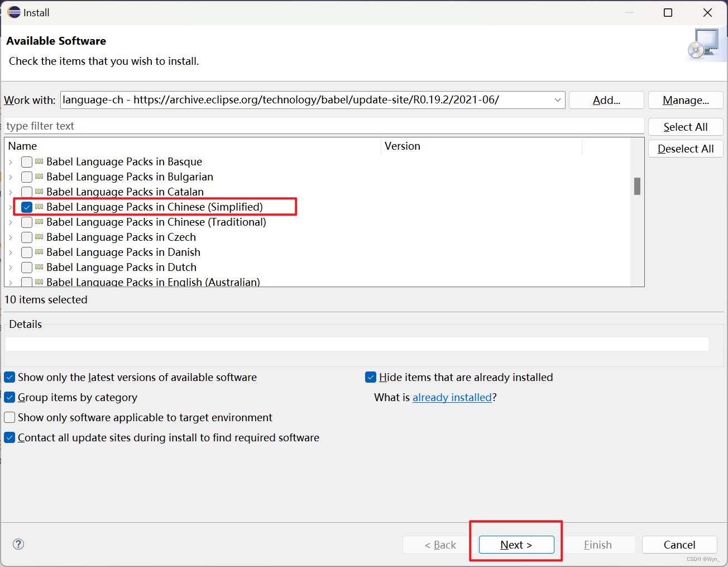728x567 pixels.
Task: Click the Name column header
Action: click(x=193, y=146)
